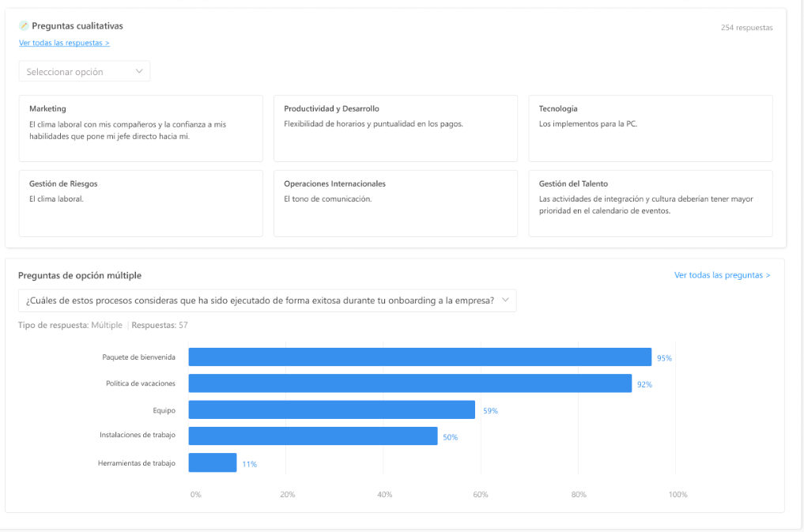Click the 20% axis tick label
This screenshot has width=804, height=532.
[287, 495]
